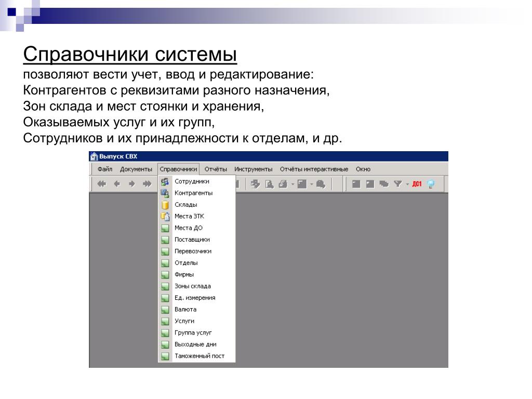
Task: Open the Склады directory
Action: [x=197, y=205]
